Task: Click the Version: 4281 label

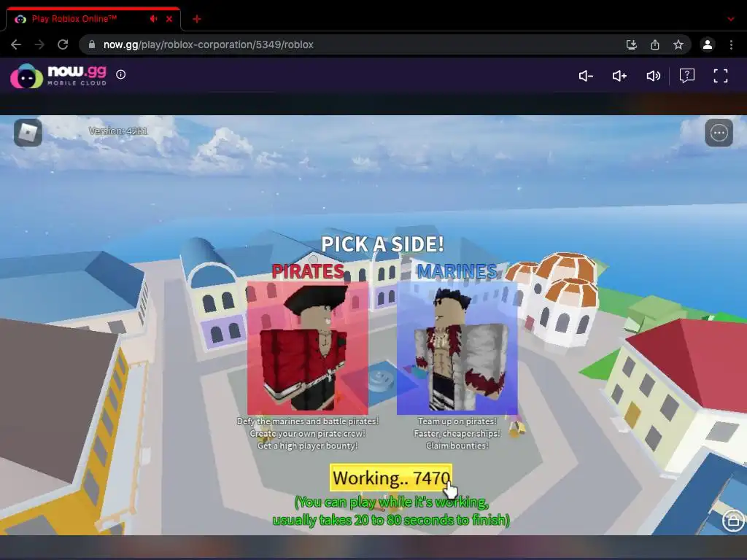Action: coord(118,131)
